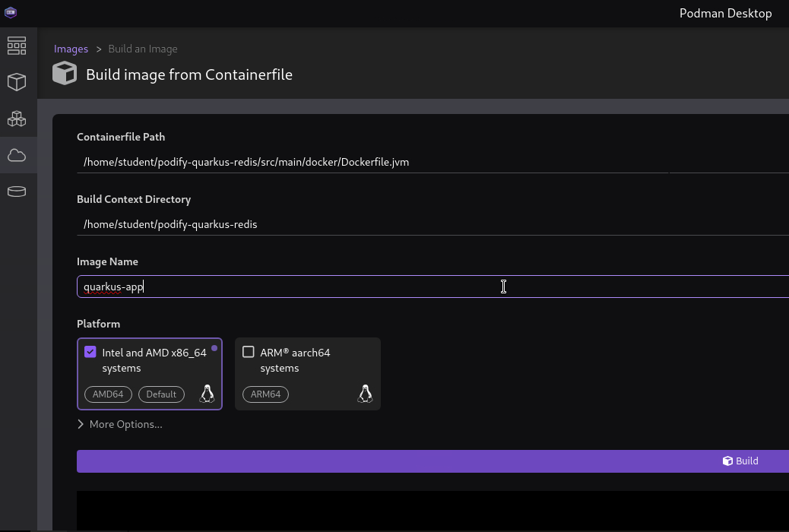
Task: Click the 'Build Context Directory' label
Action: pos(134,199)
